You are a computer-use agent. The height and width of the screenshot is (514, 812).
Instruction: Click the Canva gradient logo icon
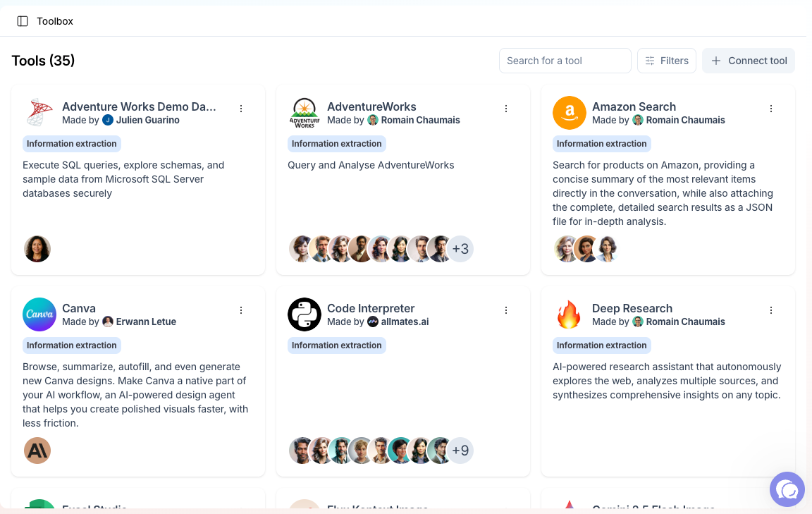(39, 314)
